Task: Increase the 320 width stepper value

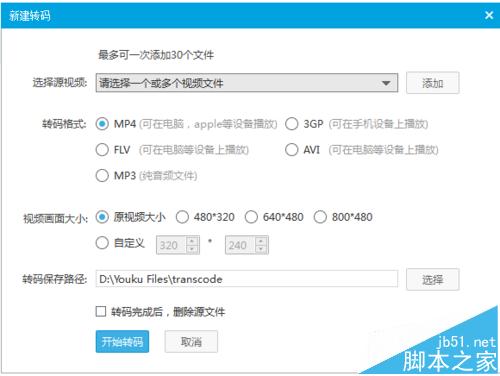Action: tap(192, 241)
